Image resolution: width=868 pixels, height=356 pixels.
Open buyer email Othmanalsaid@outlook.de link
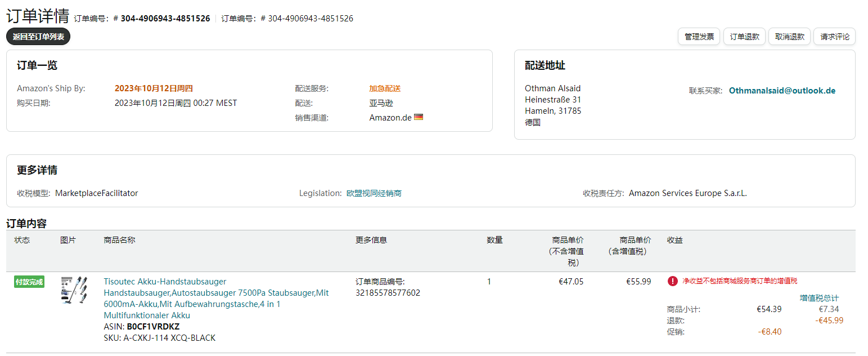[782, 90]
